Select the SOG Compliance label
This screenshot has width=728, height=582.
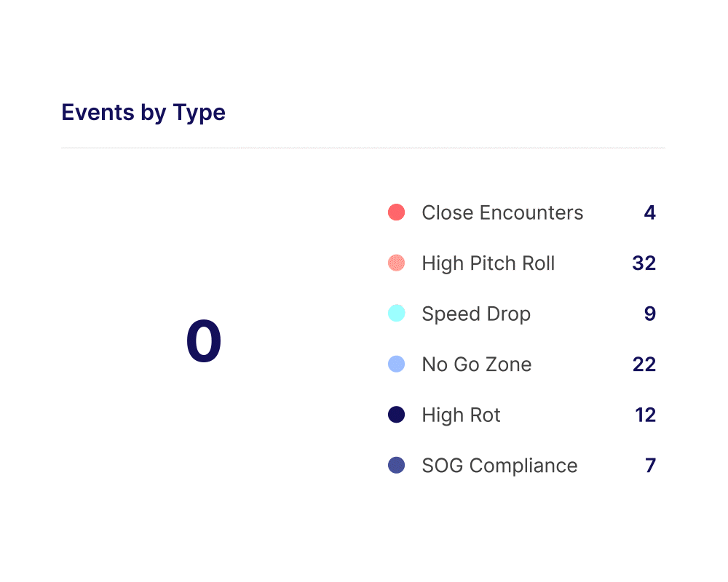click(499, 465)
